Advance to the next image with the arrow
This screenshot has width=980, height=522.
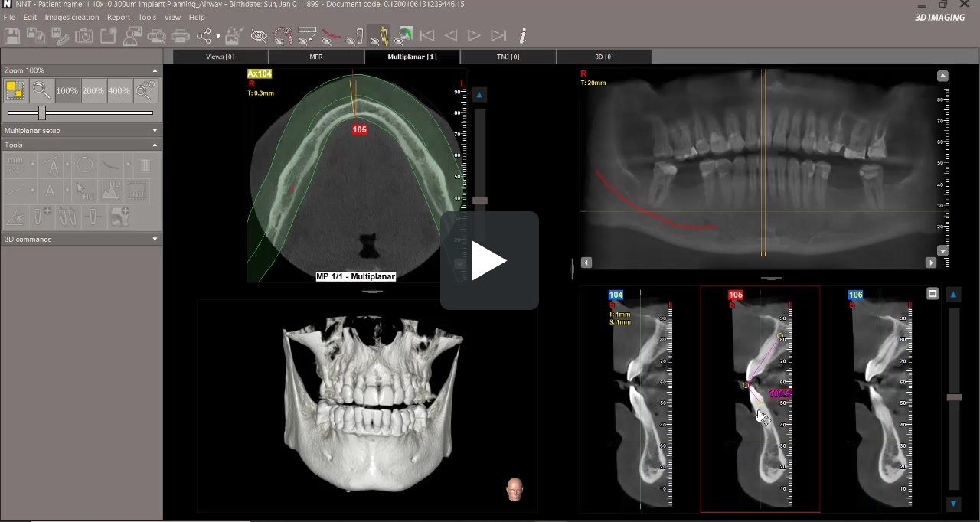point(473,34)
